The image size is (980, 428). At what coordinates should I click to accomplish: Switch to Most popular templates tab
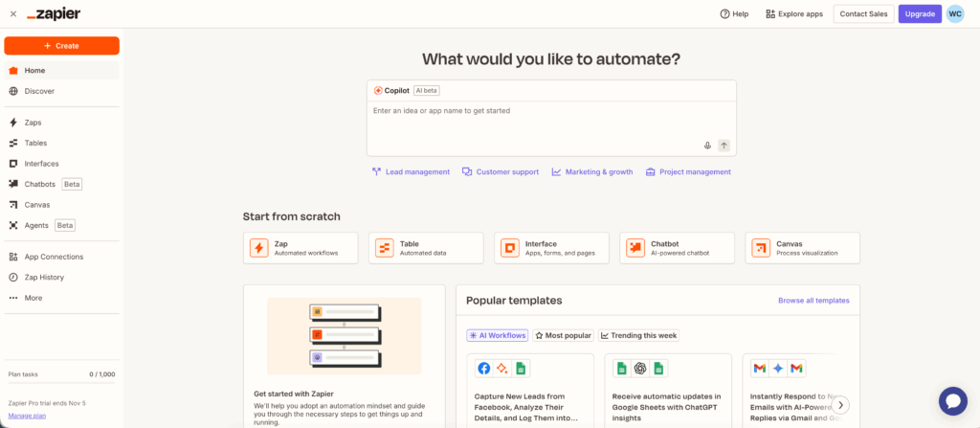click(563, 335)
